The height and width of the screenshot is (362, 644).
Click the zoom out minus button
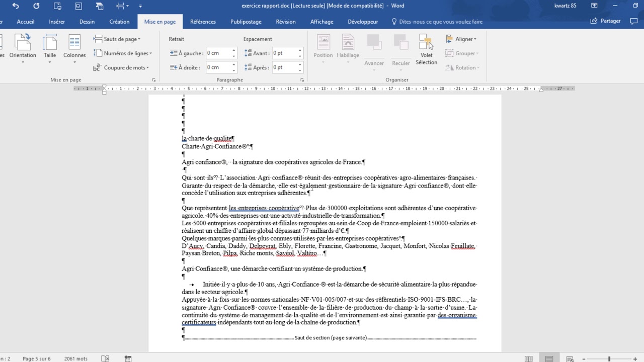tap(584, 359)
